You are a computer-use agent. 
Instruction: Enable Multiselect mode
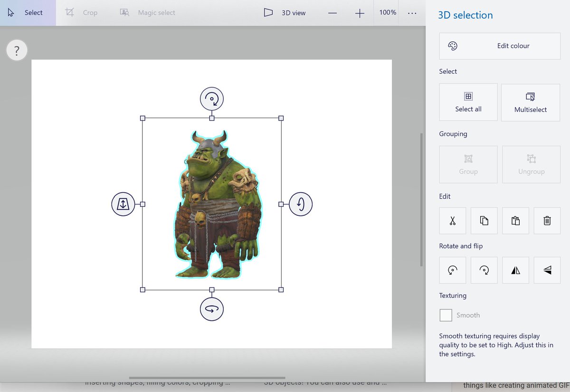pos(531,103)
